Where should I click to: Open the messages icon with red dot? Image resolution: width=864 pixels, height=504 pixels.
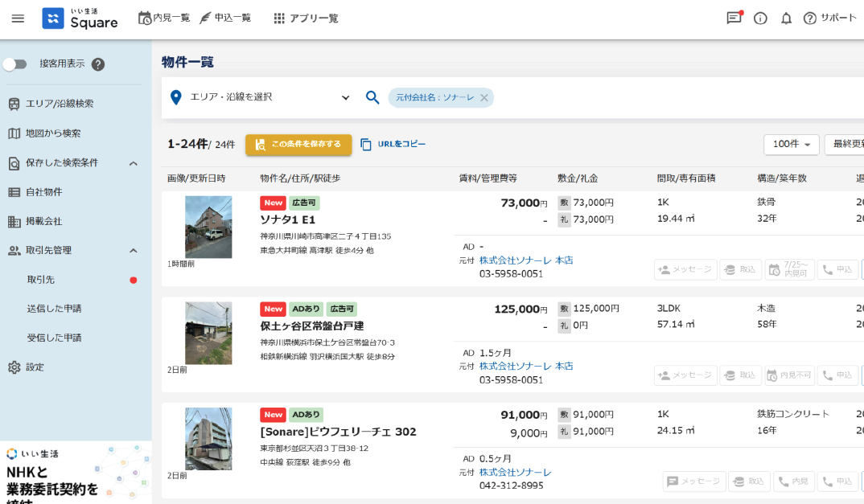click(x=734, y=18)
